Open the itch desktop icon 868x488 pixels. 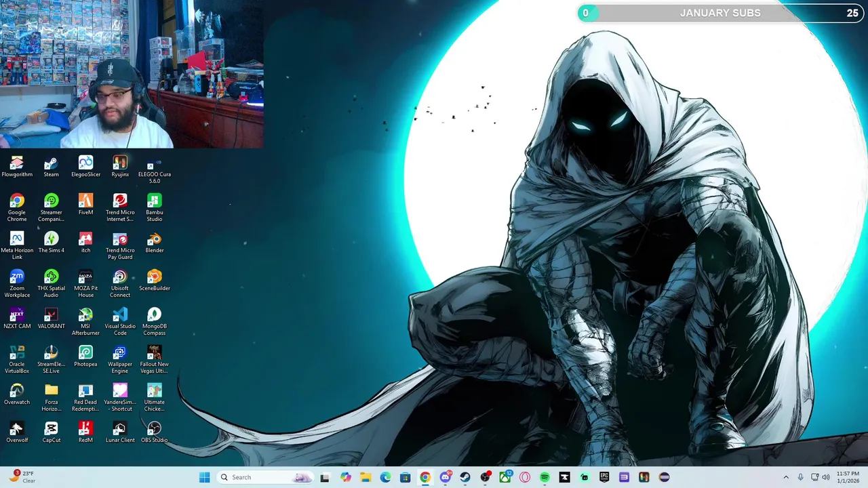click(85, 243)
